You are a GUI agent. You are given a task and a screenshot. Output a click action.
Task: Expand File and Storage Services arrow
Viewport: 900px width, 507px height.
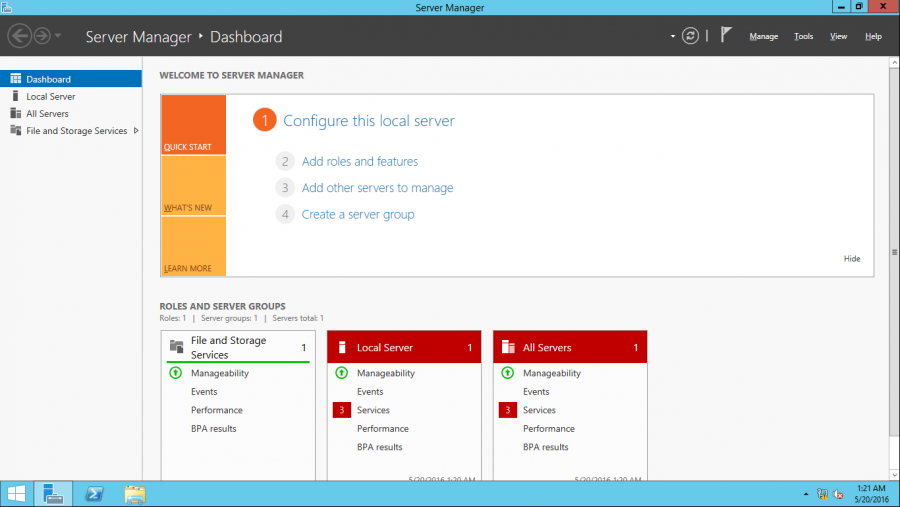(136, 131)
